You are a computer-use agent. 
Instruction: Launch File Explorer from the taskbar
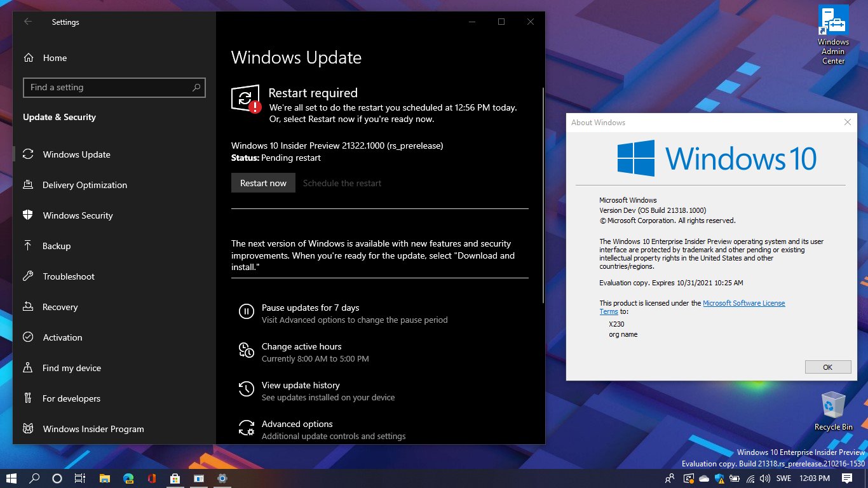coord(105,478)
